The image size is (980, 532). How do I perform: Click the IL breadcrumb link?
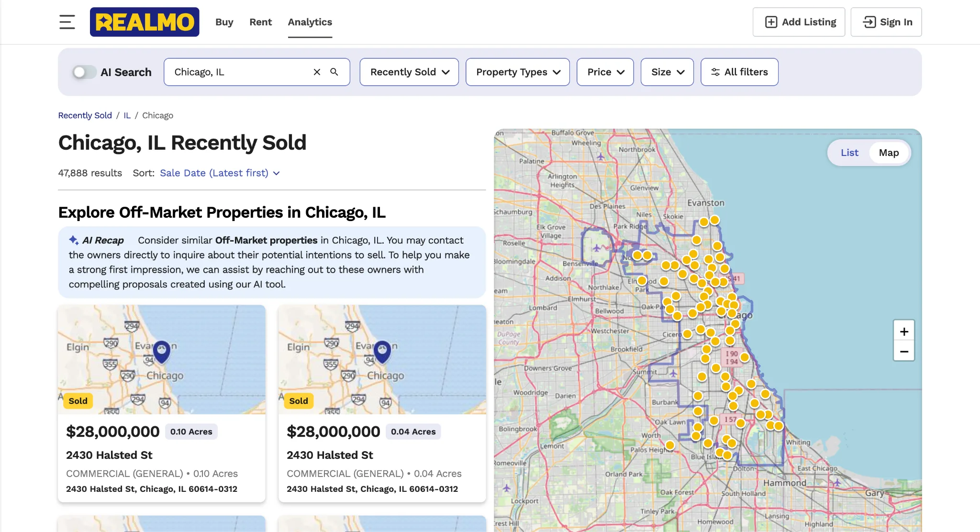pos(127,115)
